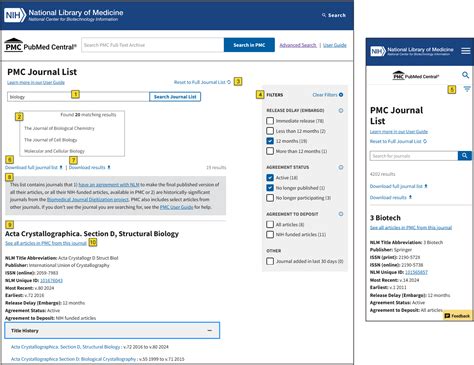Focus the Search PMC Full-Text Archive field

[153, 45]
